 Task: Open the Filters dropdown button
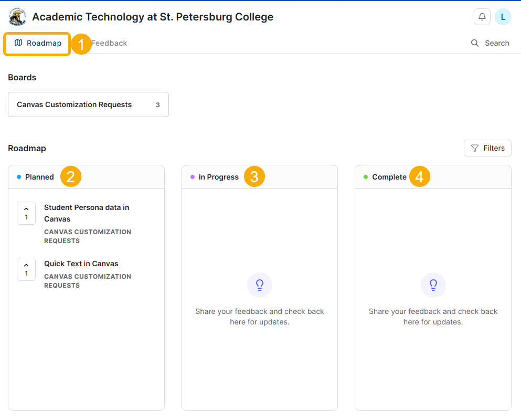(487, 148)
